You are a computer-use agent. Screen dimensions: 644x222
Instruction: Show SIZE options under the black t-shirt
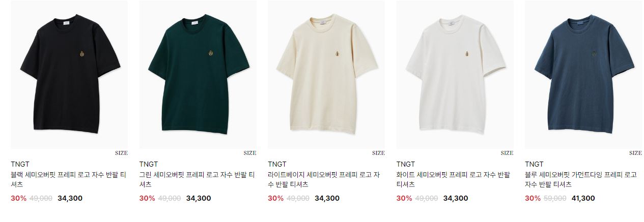tap(121, 153)
